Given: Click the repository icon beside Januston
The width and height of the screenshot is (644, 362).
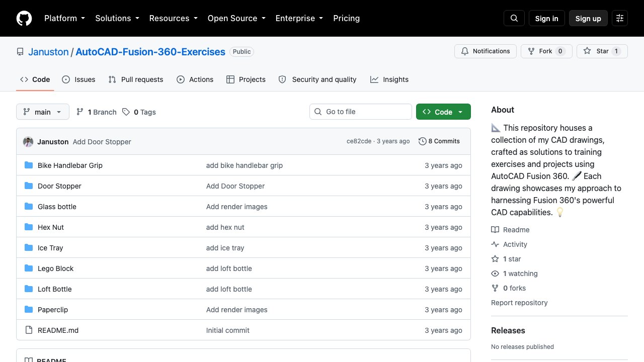Looking at the screenshot, I should pos(20,52).
